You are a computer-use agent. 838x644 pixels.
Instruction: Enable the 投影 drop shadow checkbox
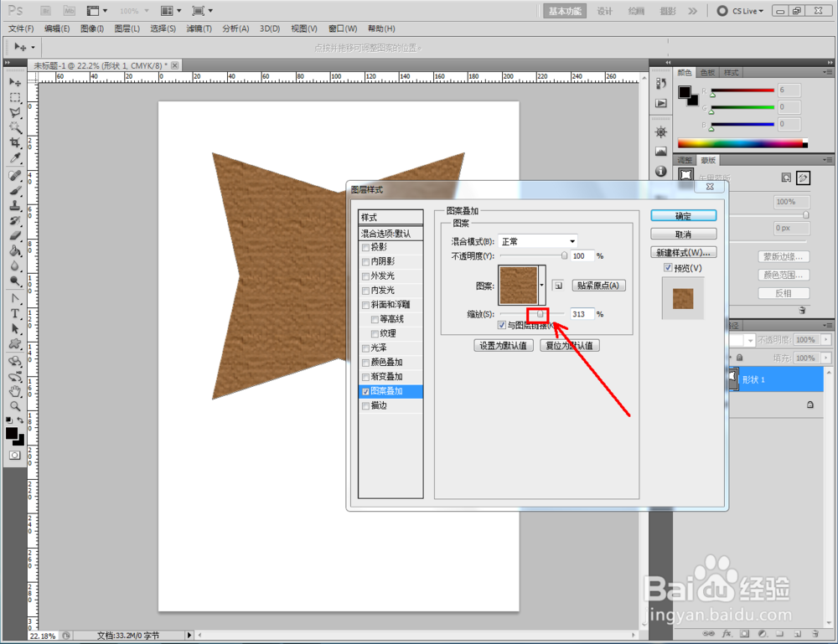(365, 247)
